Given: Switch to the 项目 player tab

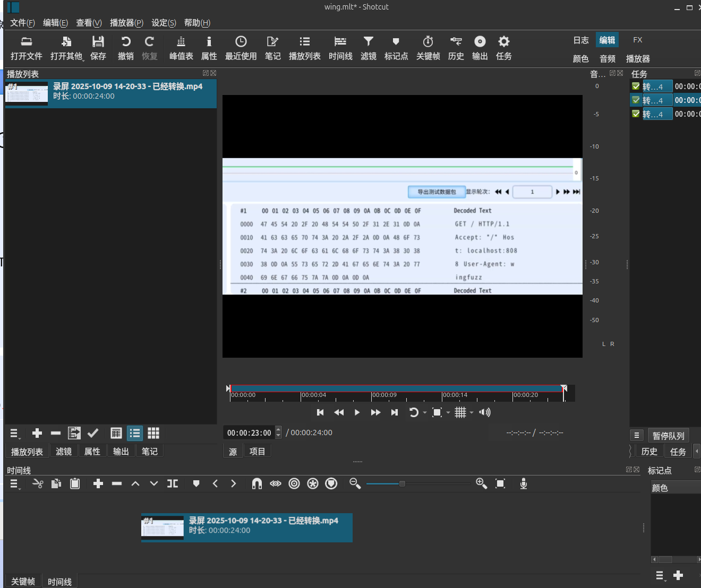Looking at the screenshot, I should pos(257,452).
